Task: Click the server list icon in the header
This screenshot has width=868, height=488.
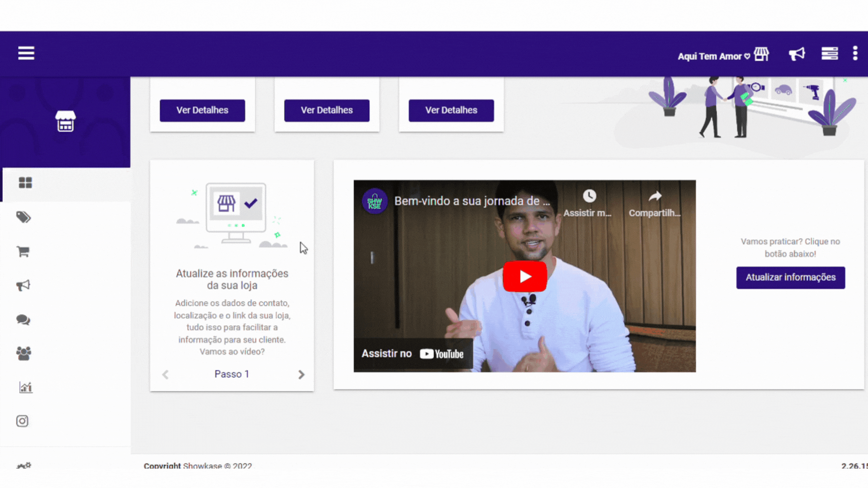Action: point(830,54)
